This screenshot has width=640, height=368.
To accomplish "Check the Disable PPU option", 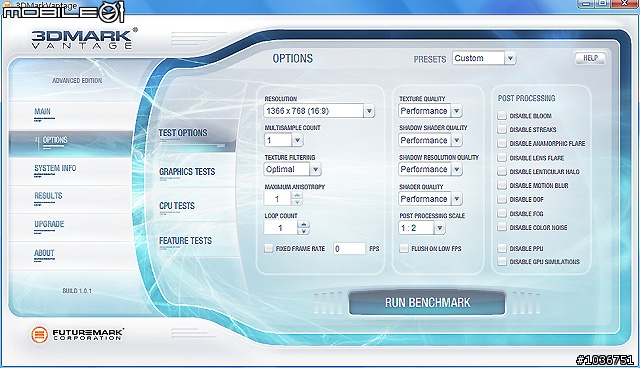I will pos(502,248).
